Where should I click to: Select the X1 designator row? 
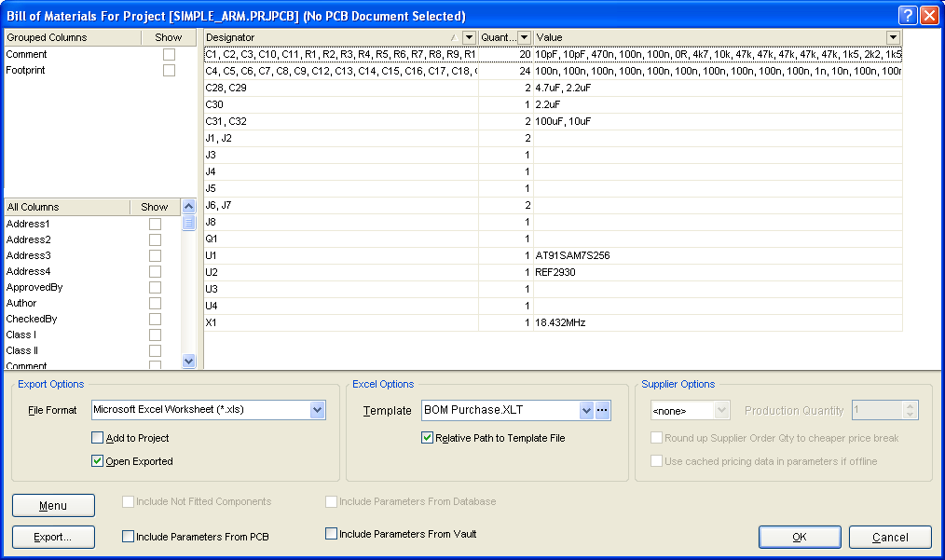click(553, 322)
